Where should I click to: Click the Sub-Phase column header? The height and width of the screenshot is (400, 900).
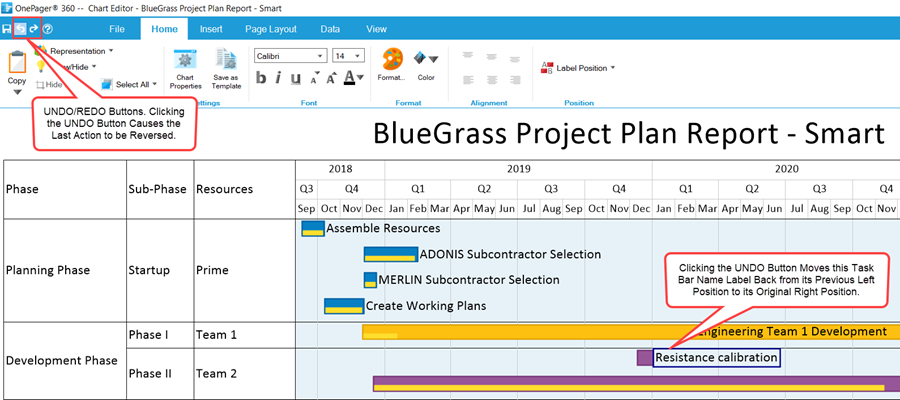tap(160, 189)
